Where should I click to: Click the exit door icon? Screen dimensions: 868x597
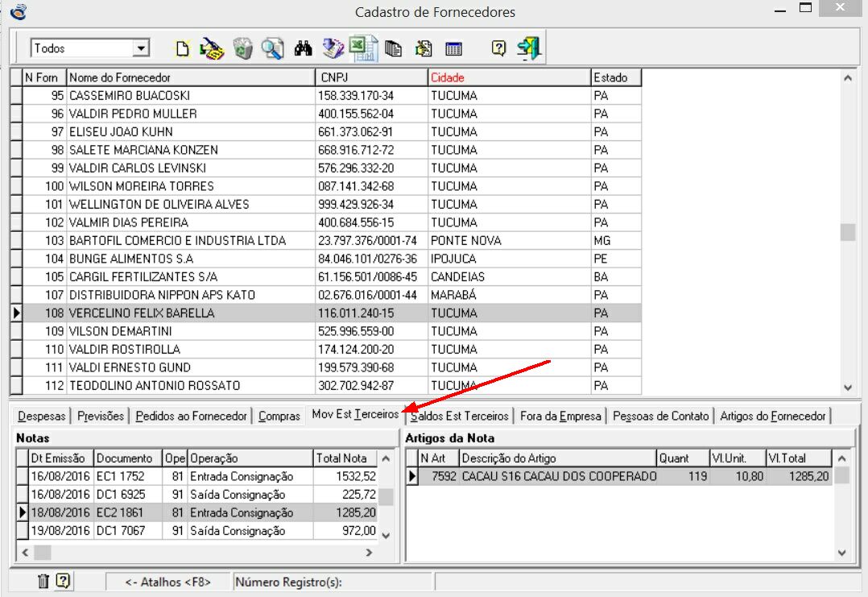click(529, 48)
